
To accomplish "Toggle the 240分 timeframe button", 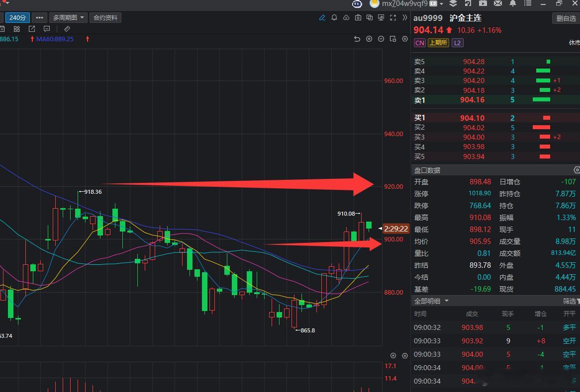I will tap(17, 18).
